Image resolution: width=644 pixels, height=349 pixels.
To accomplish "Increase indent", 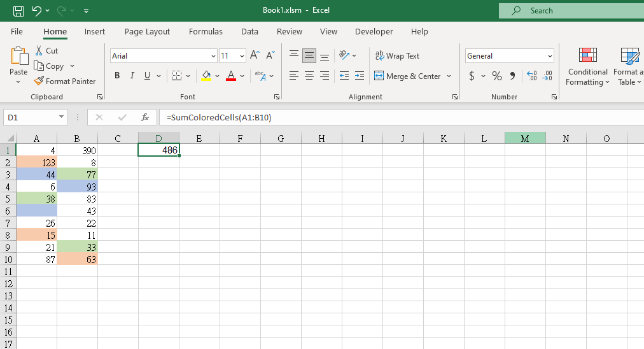I will pyautogui.click(x=360, y=76).
